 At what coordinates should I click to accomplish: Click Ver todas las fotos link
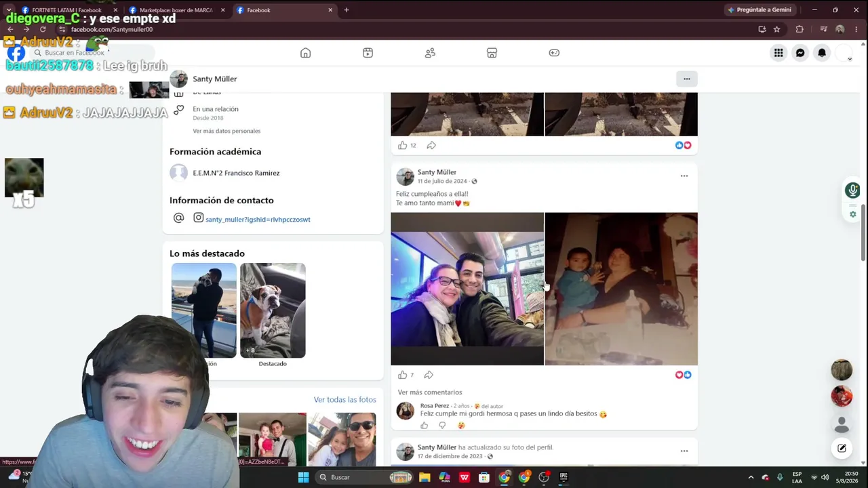(x=344, y=400)
